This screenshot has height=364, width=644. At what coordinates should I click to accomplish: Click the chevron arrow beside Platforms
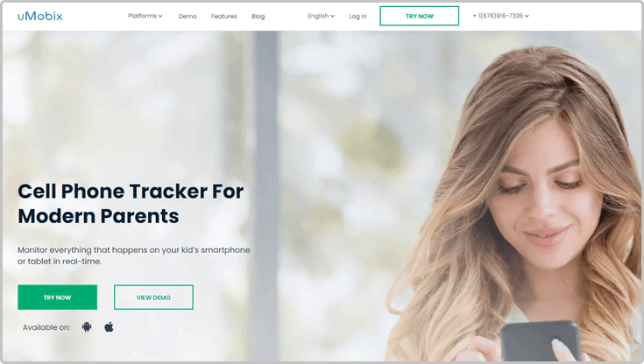tap(160, 16)
